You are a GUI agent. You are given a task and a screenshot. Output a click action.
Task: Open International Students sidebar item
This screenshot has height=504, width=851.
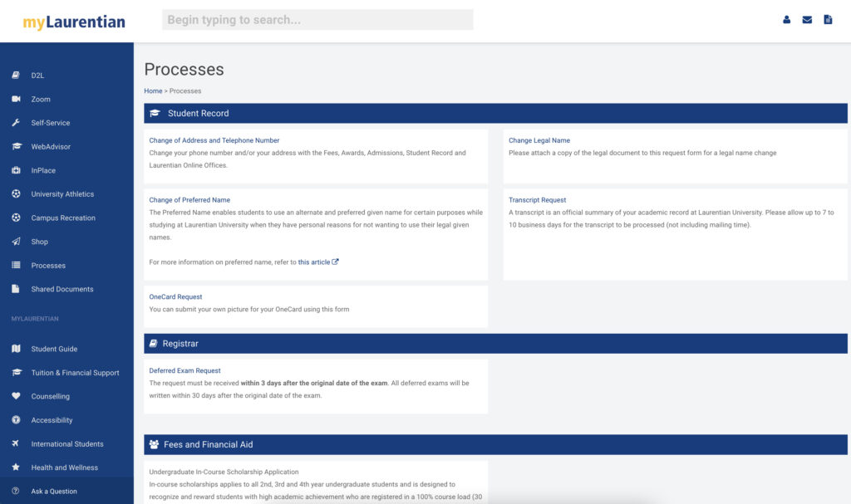click(67, 443)
